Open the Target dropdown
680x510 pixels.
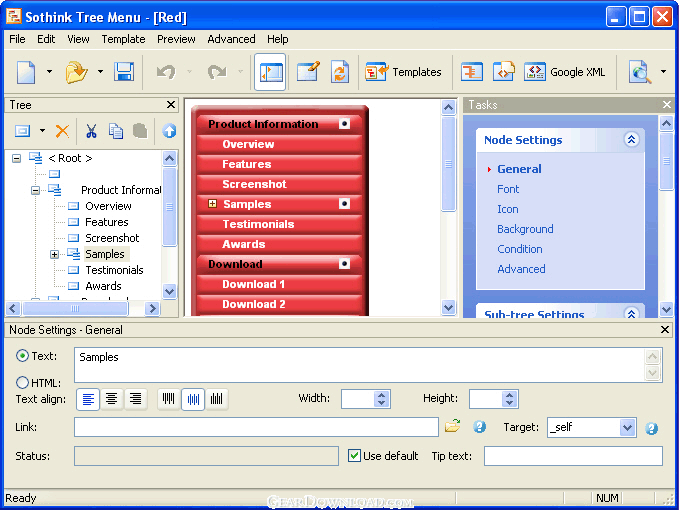click(627, 428)
